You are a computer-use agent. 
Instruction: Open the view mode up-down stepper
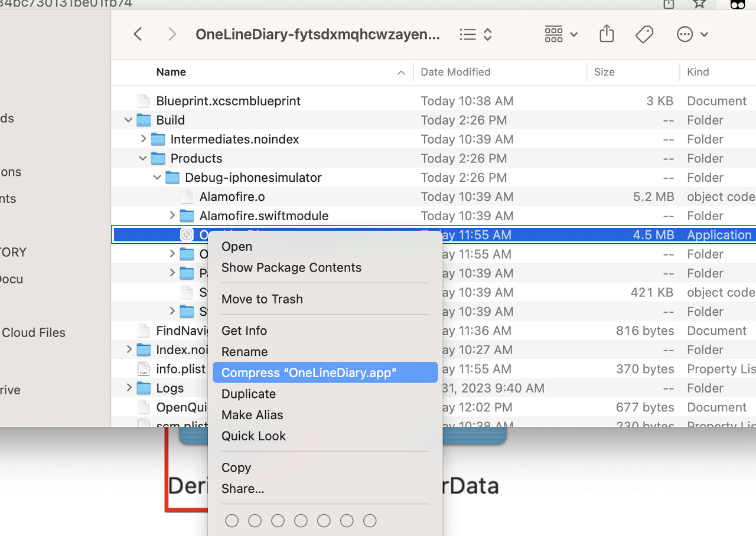[488, 35]
